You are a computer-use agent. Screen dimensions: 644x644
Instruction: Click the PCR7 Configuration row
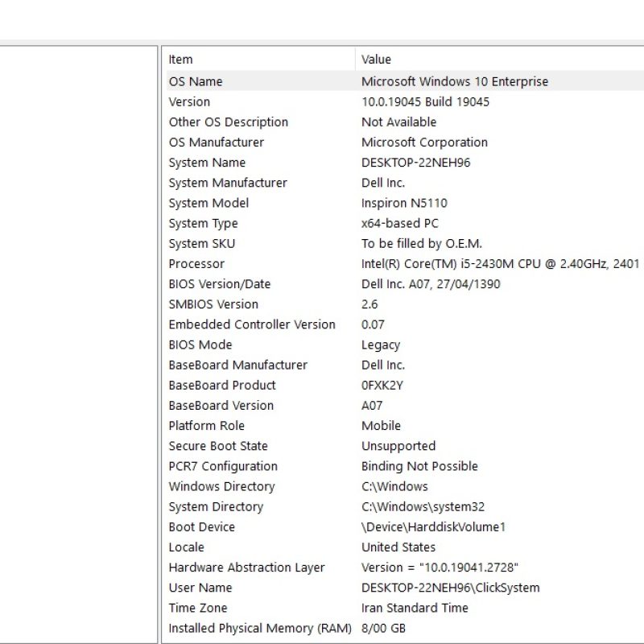click(223, 466)
